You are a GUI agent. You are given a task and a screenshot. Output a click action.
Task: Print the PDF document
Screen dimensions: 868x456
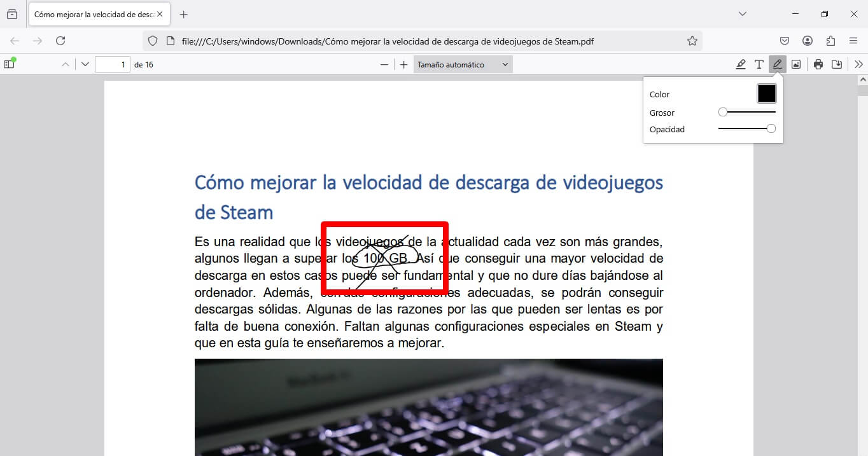[818, 64]
